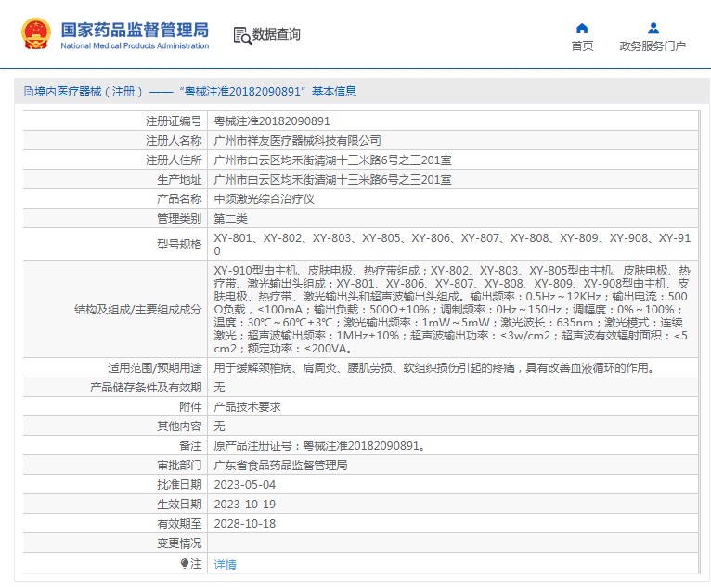Viewport: 711px width, 588px height.
Task: Click the approval date 2023-05-04
Action: click(x=245, y=484)
